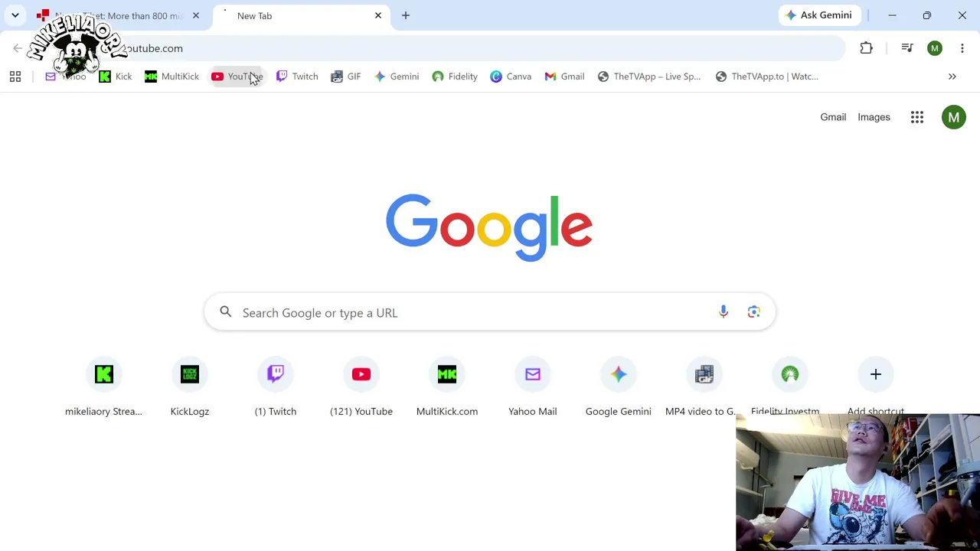980x551 pixels.
Task: Open the Google account avatar on the page
Action: point(954,117)
